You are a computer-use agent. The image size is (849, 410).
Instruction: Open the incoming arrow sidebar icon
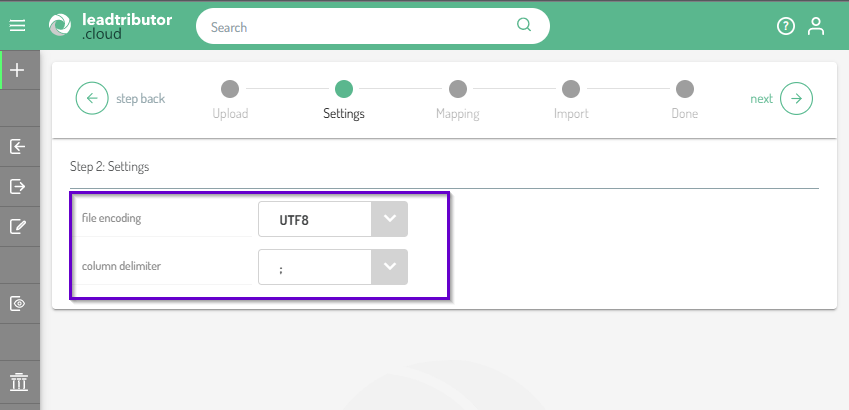point(17,147)
